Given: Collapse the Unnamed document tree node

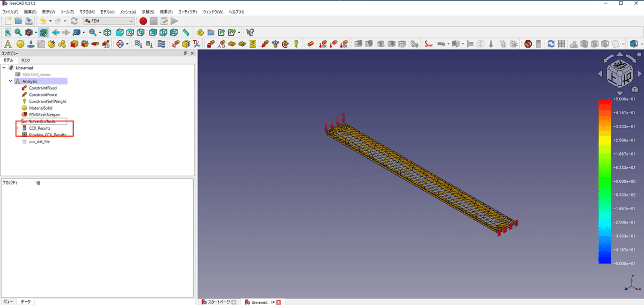Looking at the screenshot, I should point(4,68).
